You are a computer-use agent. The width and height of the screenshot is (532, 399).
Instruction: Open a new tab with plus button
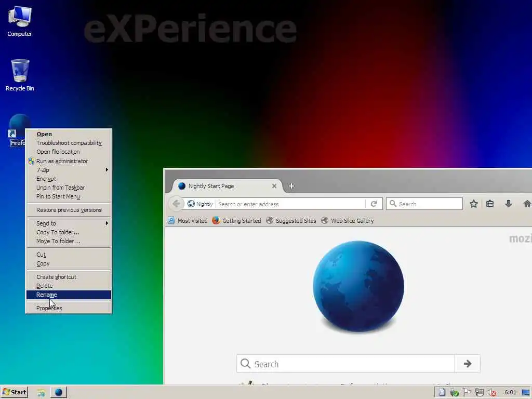tap(291, 186)
